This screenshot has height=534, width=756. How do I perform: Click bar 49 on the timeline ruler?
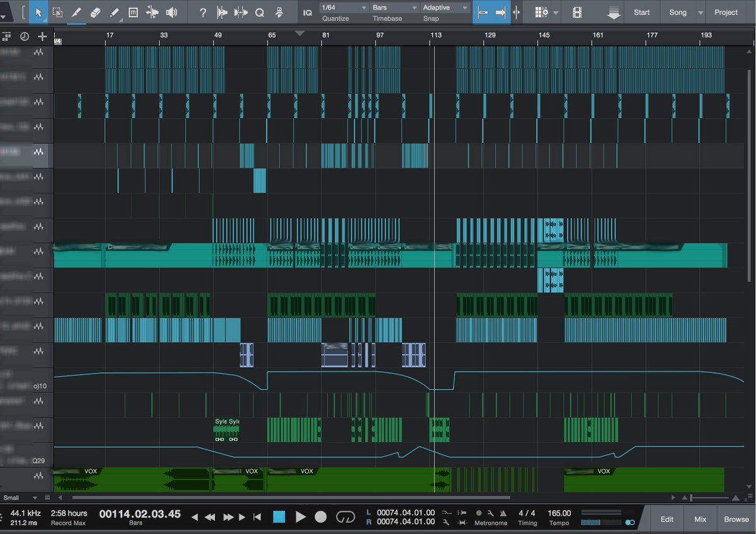218,35
